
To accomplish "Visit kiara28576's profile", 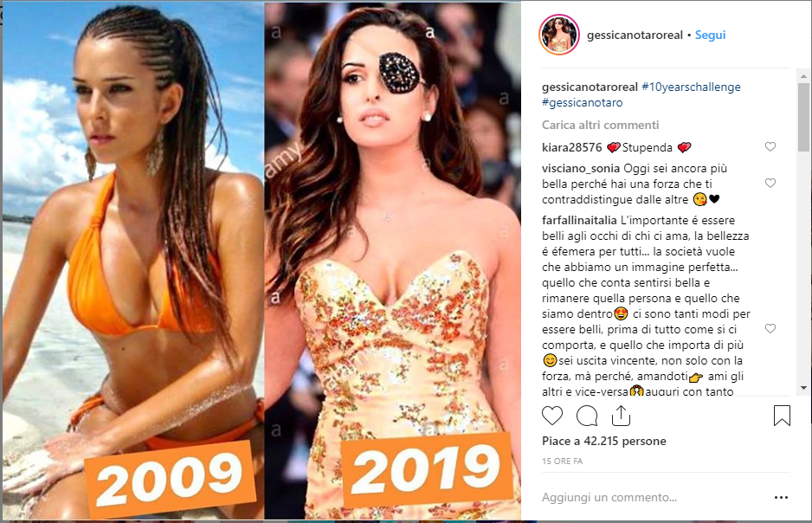I will click(571, 147).
